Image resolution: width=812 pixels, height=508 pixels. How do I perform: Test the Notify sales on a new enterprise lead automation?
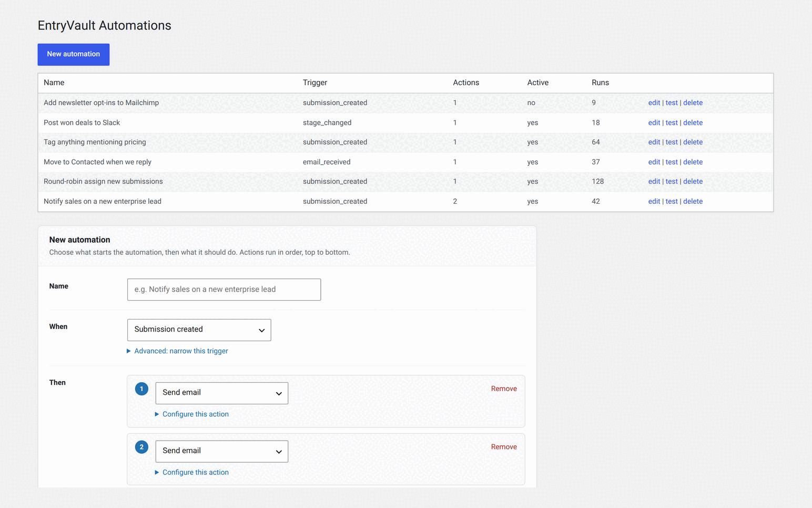[672, 202]
